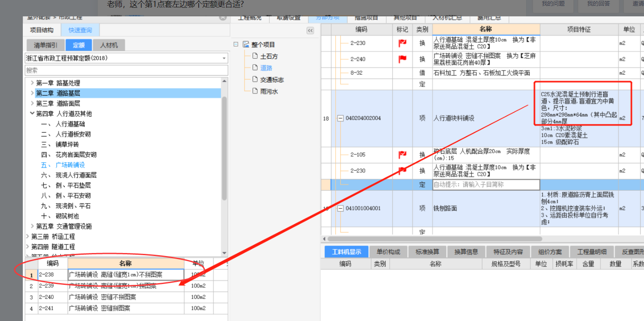The height and width of the screenshot is (321, 644).
Task: Open the 单价构成 tab
Action: [x=388, y=252]
